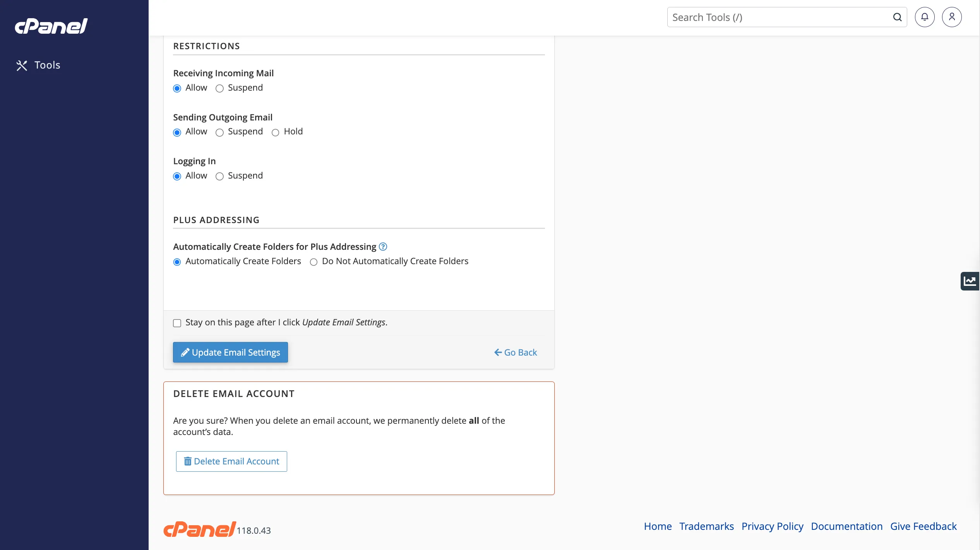980x550 pixels.
Task: Click the orange cPanel footer logo
Action: click(x=200, y=529)
